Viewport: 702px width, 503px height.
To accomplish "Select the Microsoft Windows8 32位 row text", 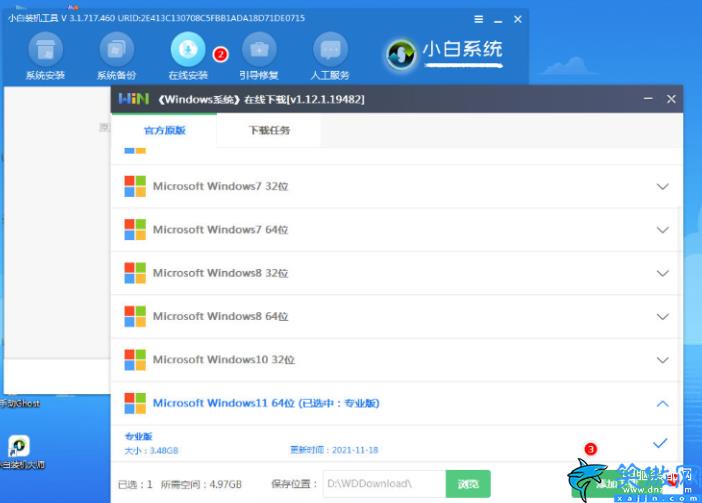I will [x=220, y=273].
